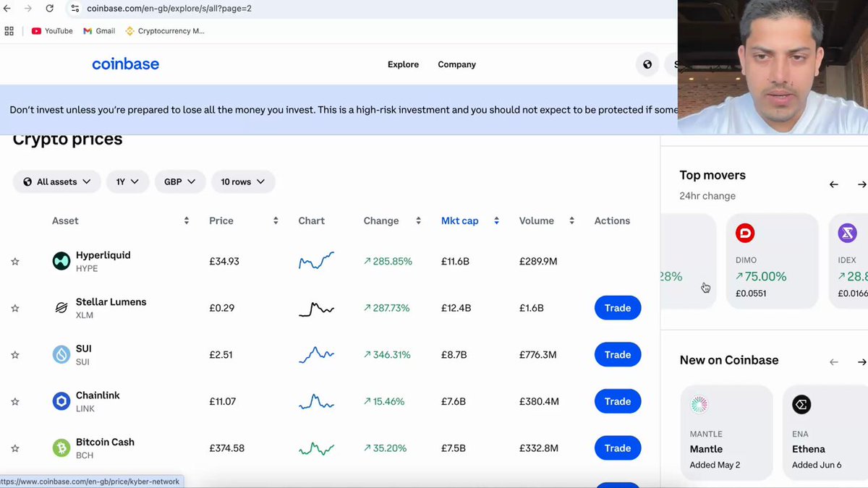
Task: Click the £289.9M volume value
Action: [x=538, y=261]
